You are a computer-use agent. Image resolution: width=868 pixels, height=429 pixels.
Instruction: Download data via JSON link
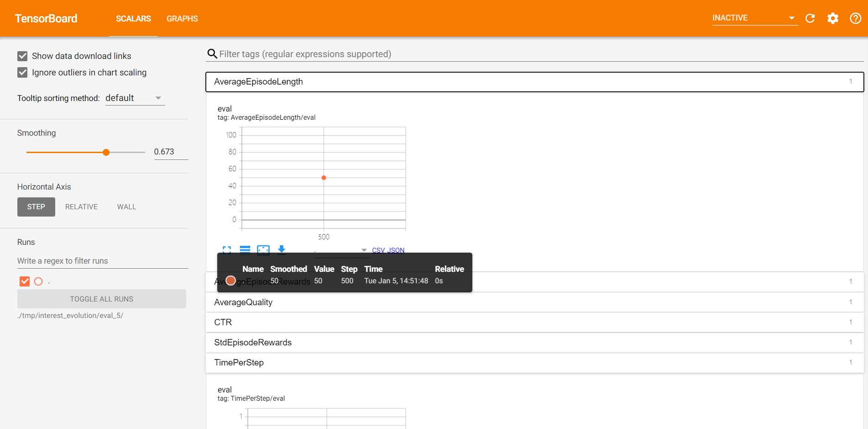tap(396, 250)
